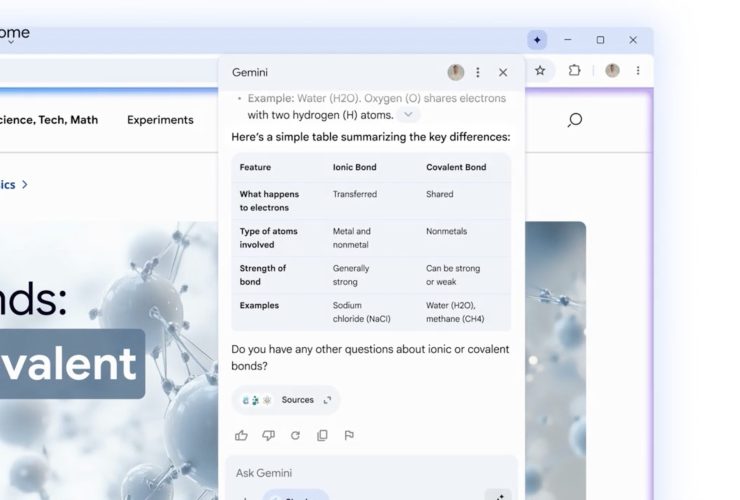Image resolution: width=740 pixels, height=500 pixels.
Task: Click the 'What happens to electrons' row label
Action: (x=269, y=201)
